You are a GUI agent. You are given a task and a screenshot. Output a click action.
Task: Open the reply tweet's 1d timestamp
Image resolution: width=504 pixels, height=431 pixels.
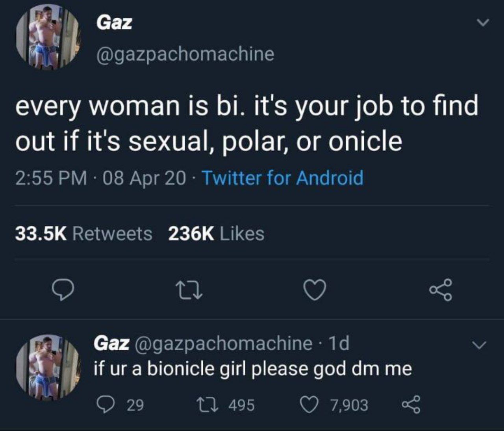(339, 344)
